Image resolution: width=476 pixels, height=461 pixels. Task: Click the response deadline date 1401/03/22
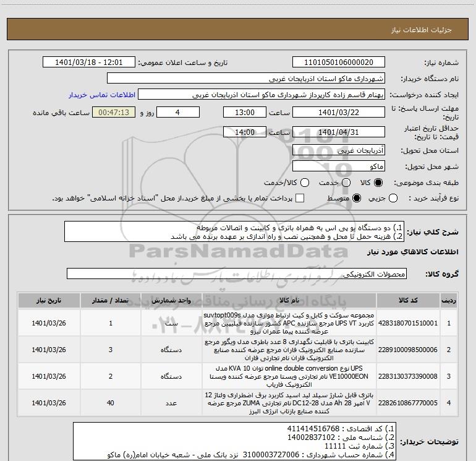[339, 112]
